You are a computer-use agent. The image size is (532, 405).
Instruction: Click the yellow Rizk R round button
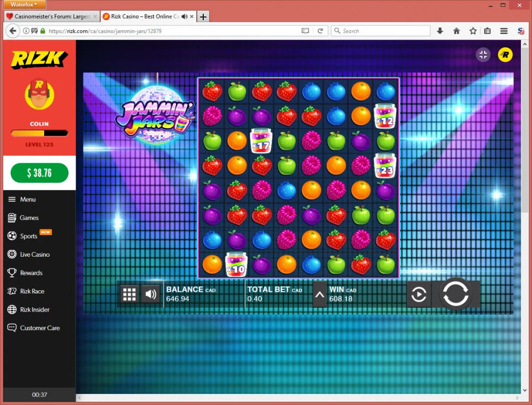[505, 55]
